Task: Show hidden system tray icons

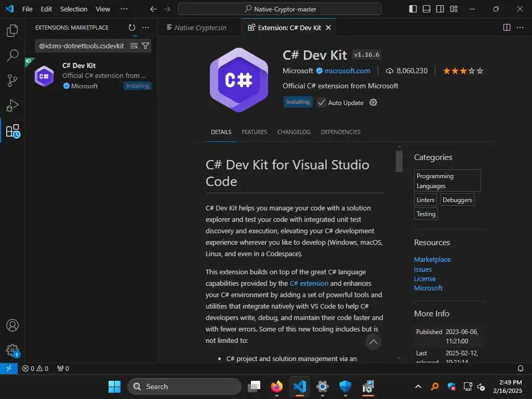Action: pyautogui.click(x=418, y=387)
